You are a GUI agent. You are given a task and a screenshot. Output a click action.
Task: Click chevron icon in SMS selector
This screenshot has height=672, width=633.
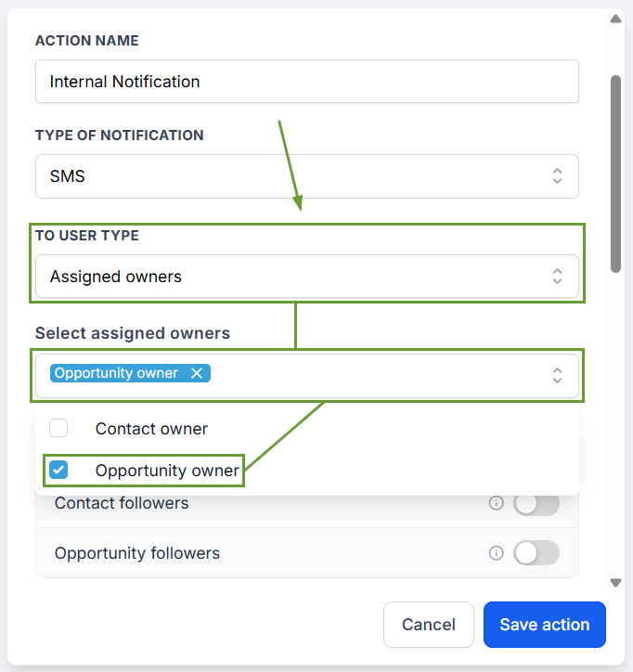(557, 176)
